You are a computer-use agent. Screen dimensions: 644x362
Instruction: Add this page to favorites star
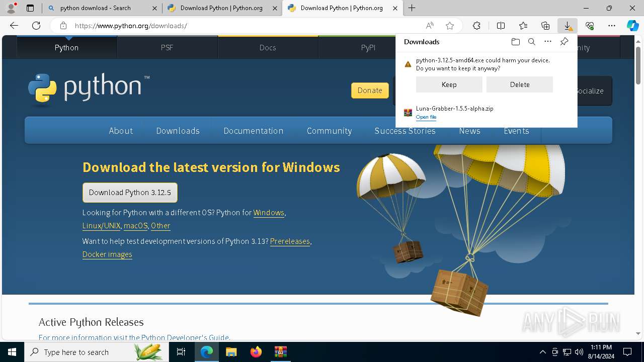(450, 26)
